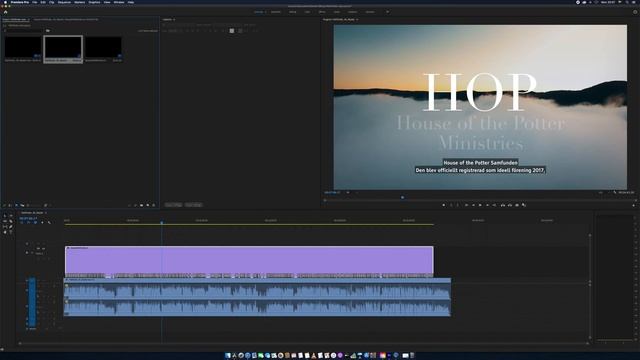Image resolution: width=640 pixels, height=360 pixels.
Task: Select the Track Select Forward tool
Action: coord(11,216)
